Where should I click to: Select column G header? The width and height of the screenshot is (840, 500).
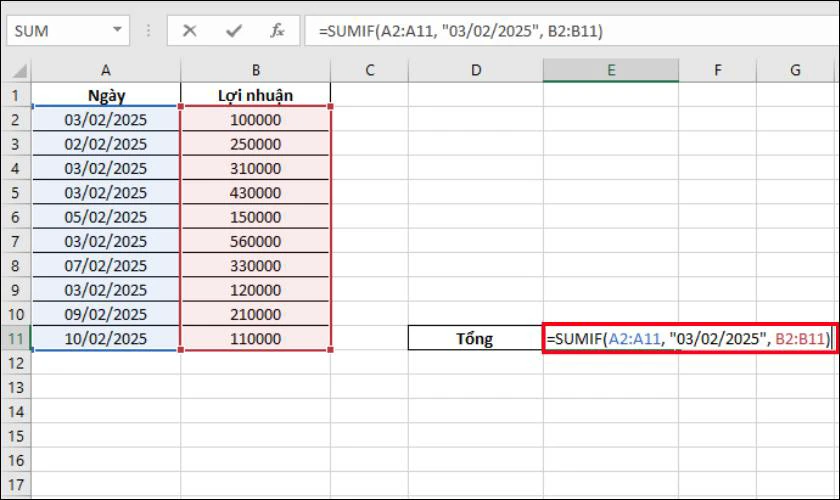pyautogui.click(x=796, y=70)
